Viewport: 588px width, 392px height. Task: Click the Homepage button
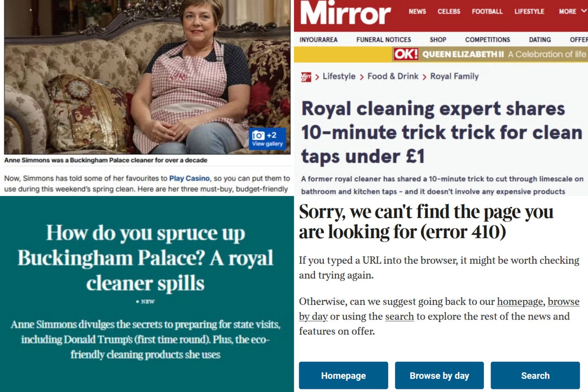(343, 375)
